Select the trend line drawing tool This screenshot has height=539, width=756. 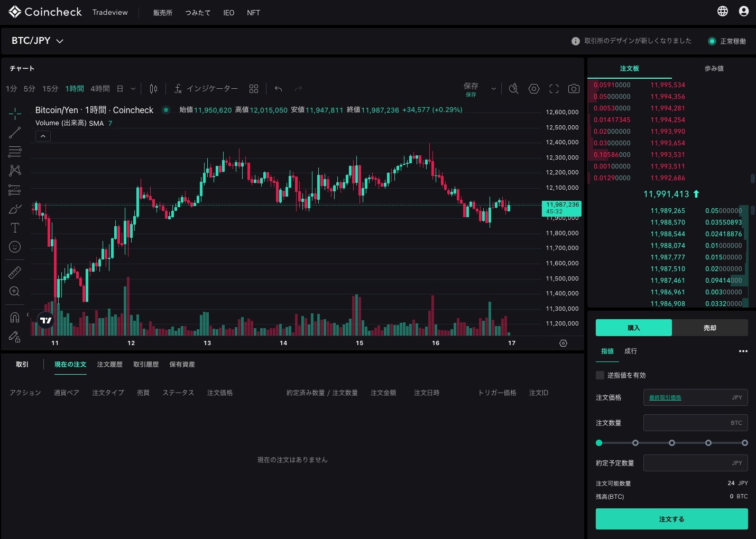click(x=14, y=132)
